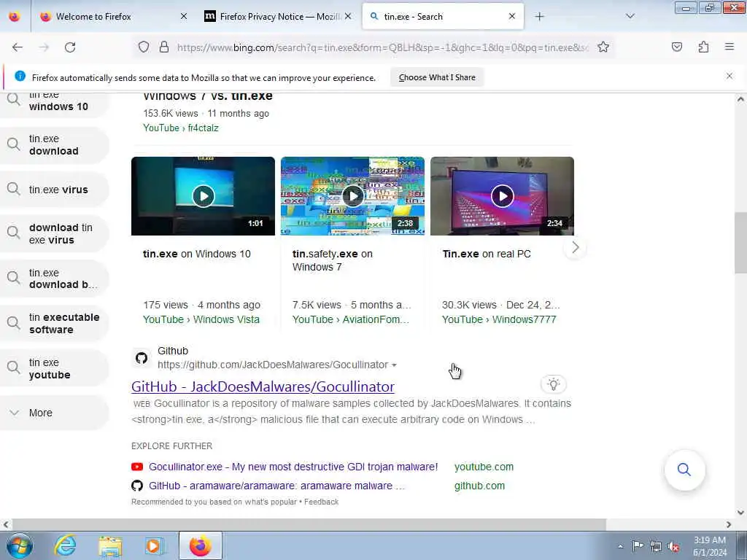Image resolution: width=747 pixels, height=560 pixels.
Task: Click the scroll right arrow of horizontal scrollbar
Action: click(x=729, y=524)
